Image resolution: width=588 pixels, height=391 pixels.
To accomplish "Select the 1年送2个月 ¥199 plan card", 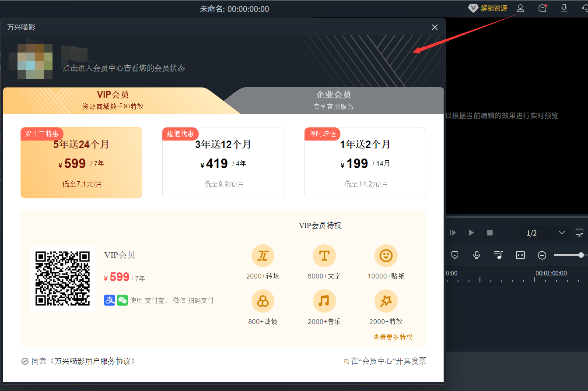I will (365, 162).
